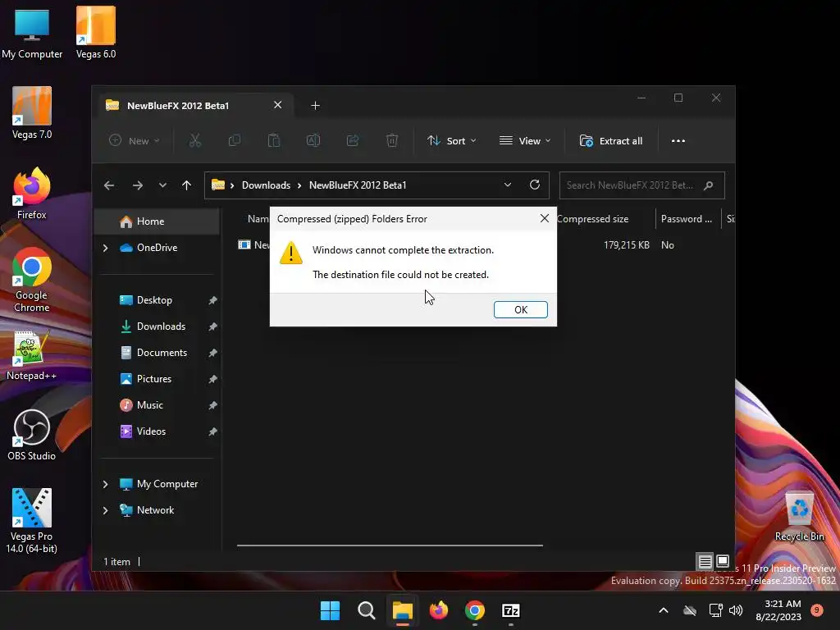Click the Password column header
This screenshot has height=630, width=840.
(x=689, y=218)
